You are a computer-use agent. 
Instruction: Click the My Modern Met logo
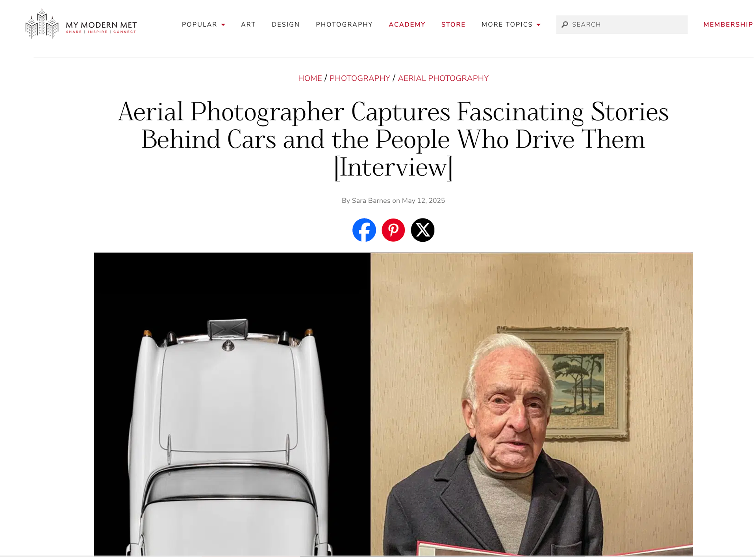[81, 24]
